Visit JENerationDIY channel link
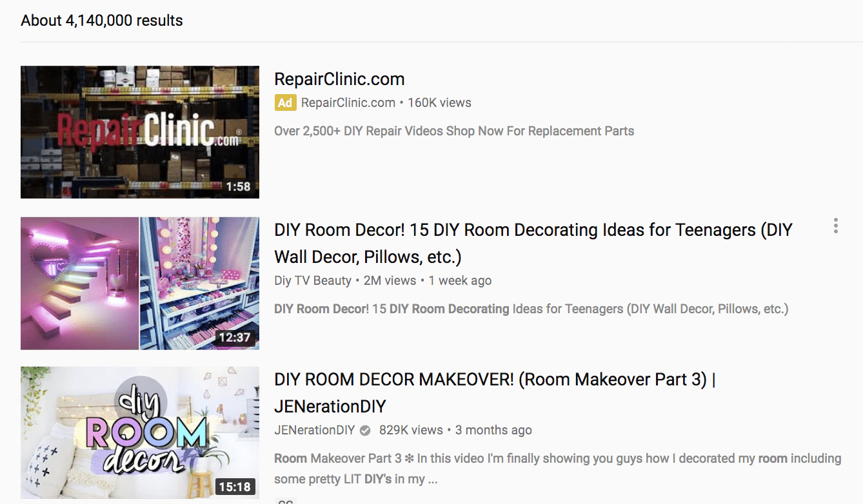Screen dimensions: 863x504 pyautogui.click(x=315, y=430)
